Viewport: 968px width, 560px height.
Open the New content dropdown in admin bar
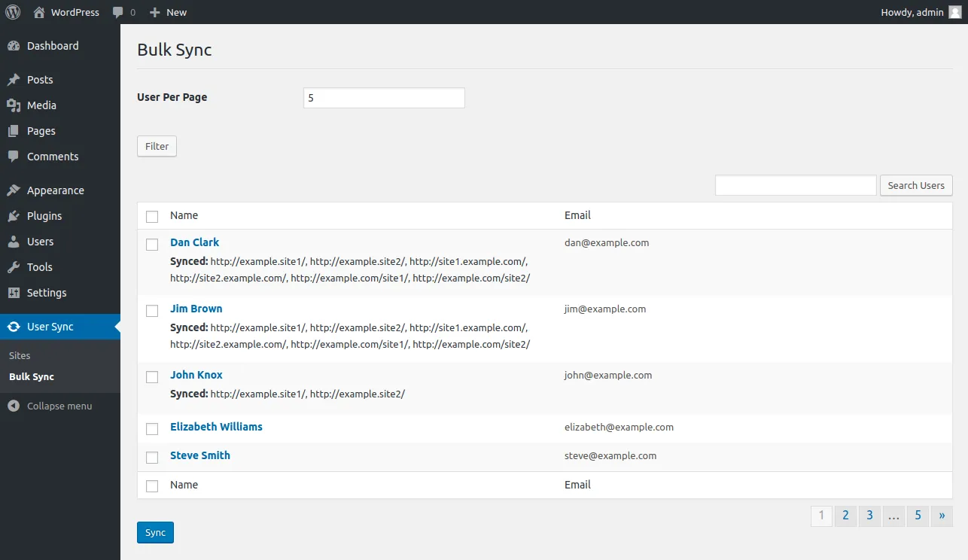tap(168, 12)
